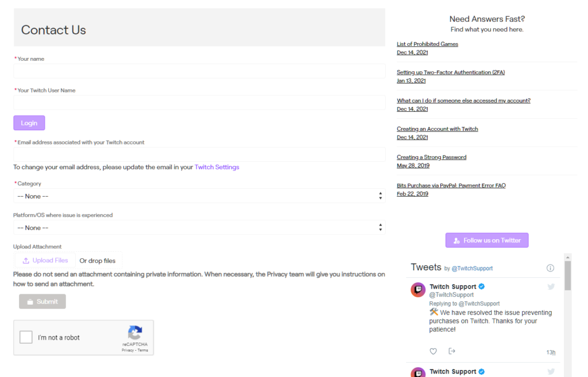588x377 pixels.
Task: Click the 13h tweet timestamp
Action: 551,352
